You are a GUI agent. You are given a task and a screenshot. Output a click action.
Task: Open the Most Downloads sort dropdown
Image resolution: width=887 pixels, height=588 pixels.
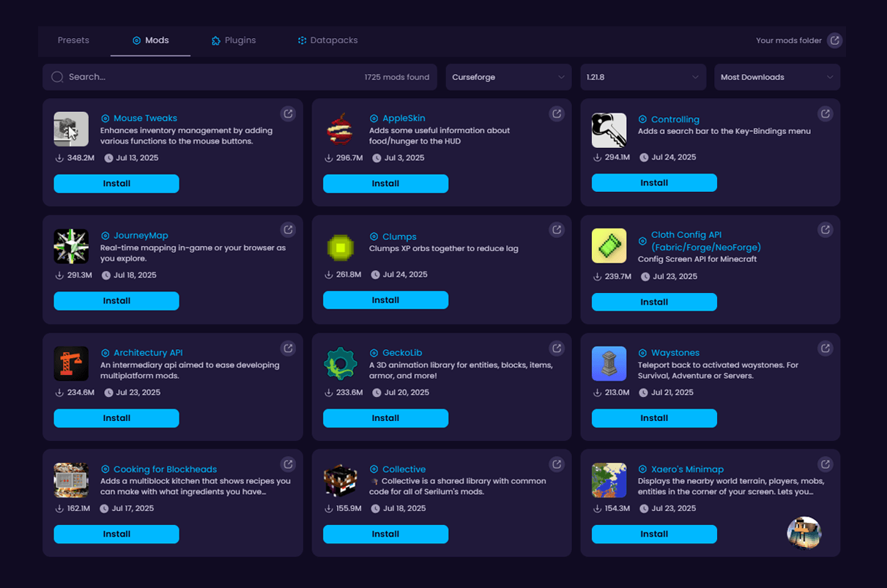click(777, 77)
